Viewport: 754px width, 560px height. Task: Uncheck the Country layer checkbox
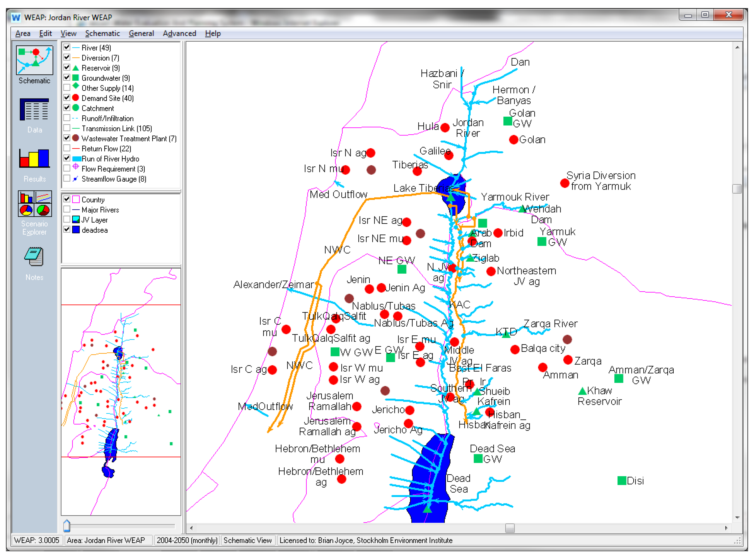tap(67, 199)
